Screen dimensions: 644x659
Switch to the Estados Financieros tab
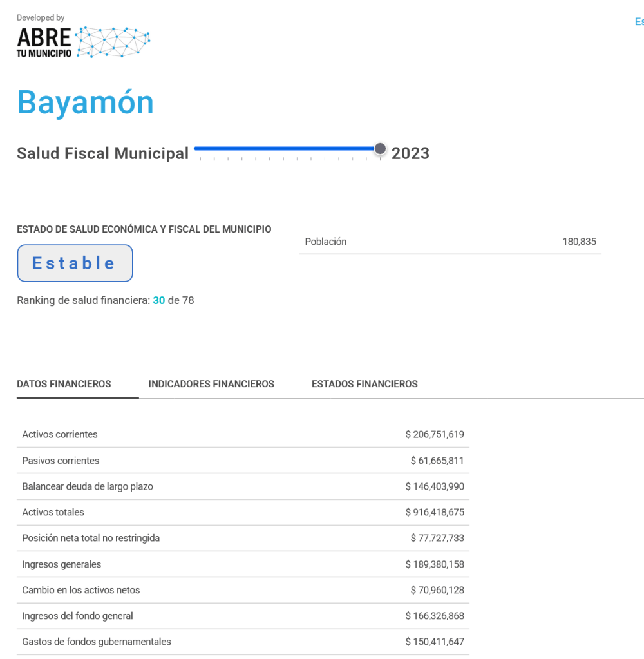pyautogui.click(x=365, y=384)
